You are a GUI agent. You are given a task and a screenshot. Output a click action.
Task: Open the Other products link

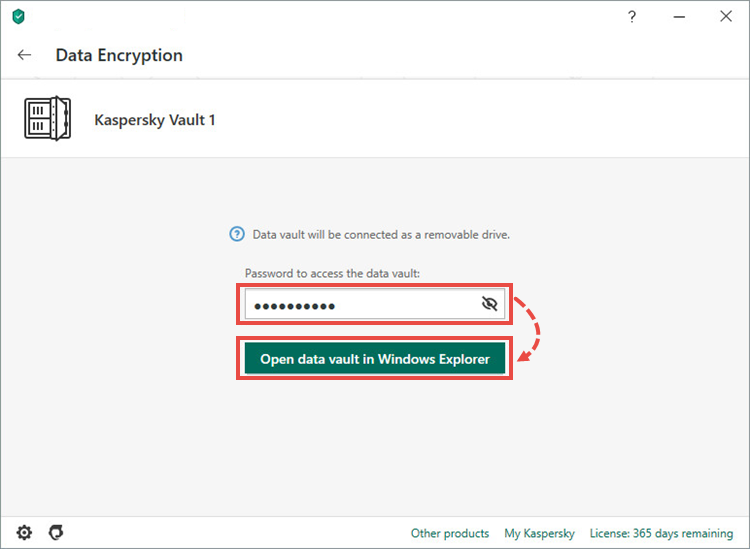450,533
